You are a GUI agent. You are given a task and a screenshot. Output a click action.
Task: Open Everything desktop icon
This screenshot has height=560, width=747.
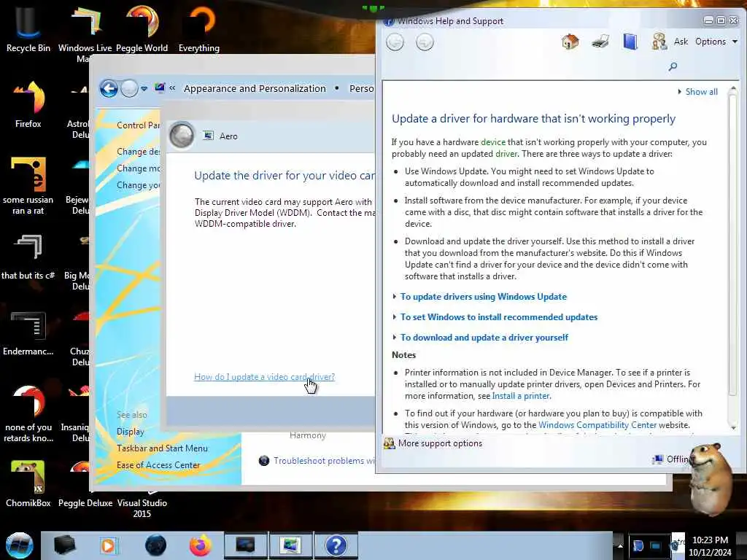point(199,28)
